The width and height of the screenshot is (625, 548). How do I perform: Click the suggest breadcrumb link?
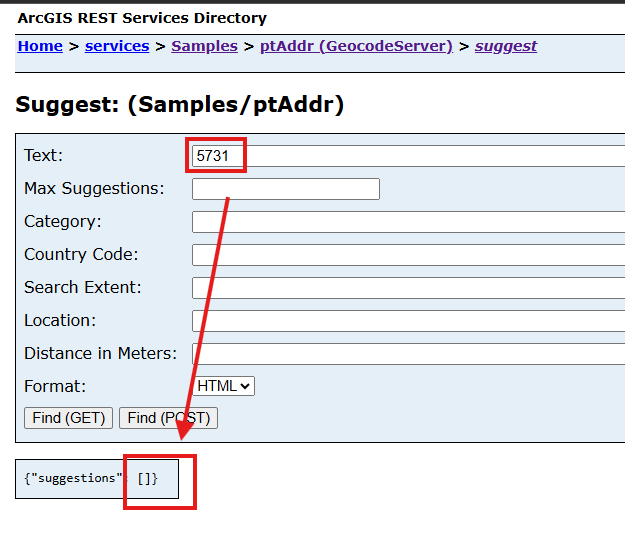pos(505,46)
